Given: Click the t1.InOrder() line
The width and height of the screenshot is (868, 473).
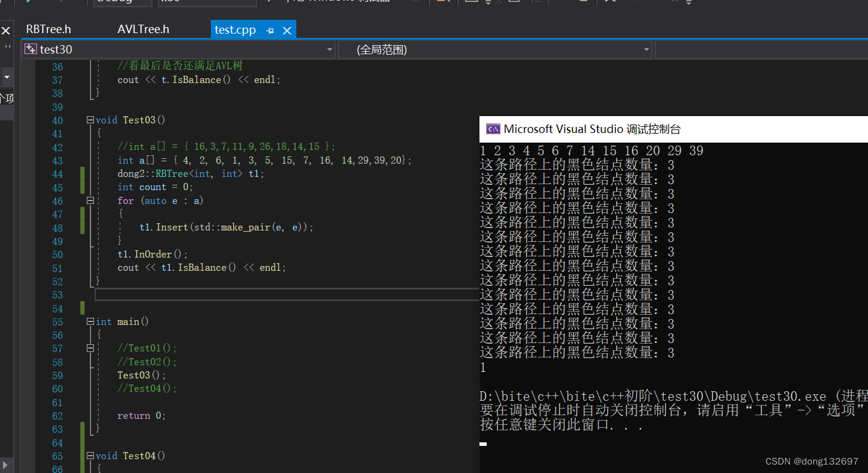Looking at the screenshot, I should pyautogui.click(x=153, y=254).
